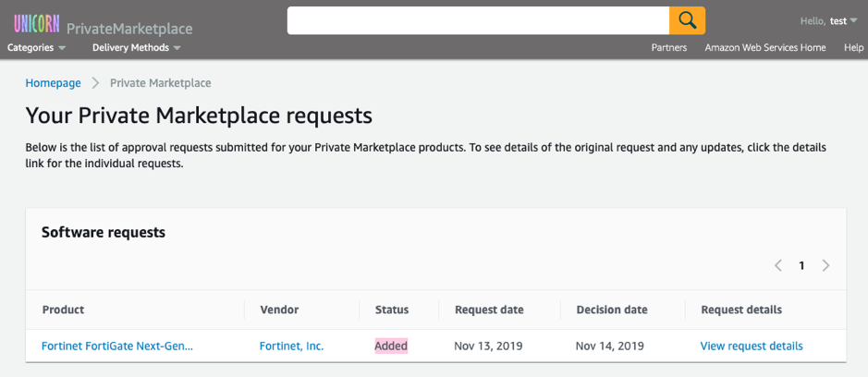Click the orange search magnifier button
The width and height of the screenshot is (868, 377).
coord(687,20)
